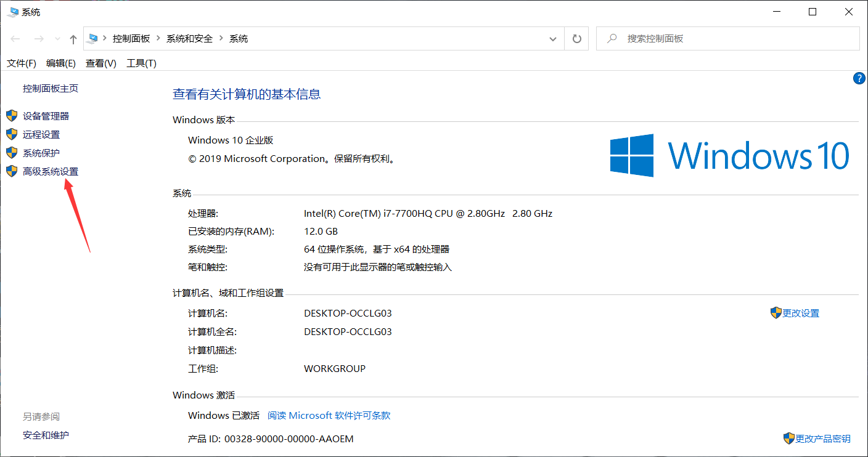This screenshot has width=868, height=457.
Task: Click computer name DESKTOP-OCCLG03 beside 计算机名
Action: tap(348, 313)
